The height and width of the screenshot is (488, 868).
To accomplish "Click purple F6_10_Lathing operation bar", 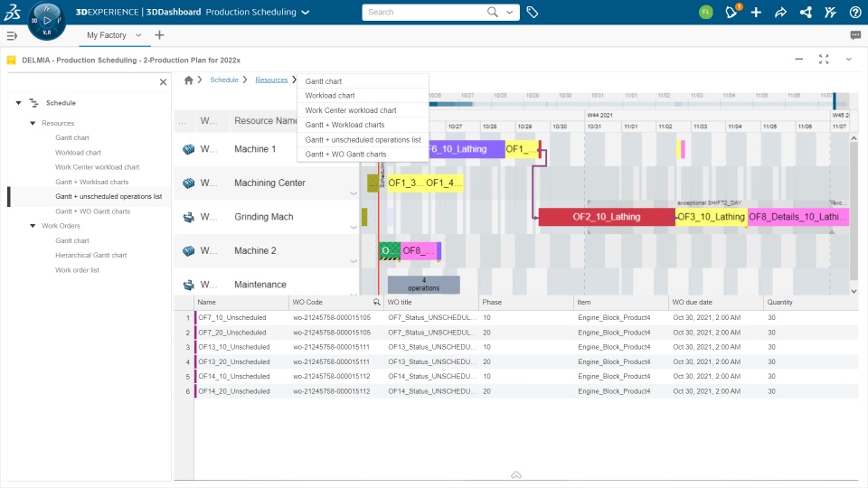I will coord(467,149).
